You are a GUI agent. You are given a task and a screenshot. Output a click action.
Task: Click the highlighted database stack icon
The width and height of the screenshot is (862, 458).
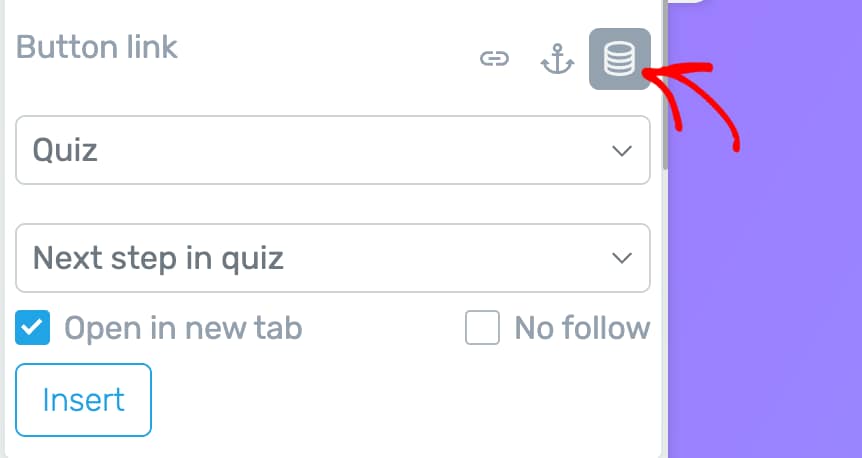[x=620, y=59]
